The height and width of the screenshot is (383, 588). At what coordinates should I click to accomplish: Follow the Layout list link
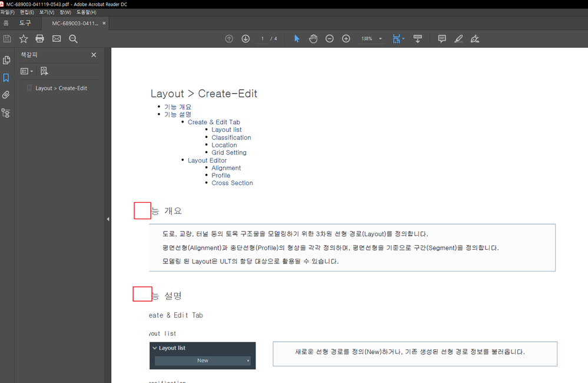pyautogui.click(x=227, y=130)
